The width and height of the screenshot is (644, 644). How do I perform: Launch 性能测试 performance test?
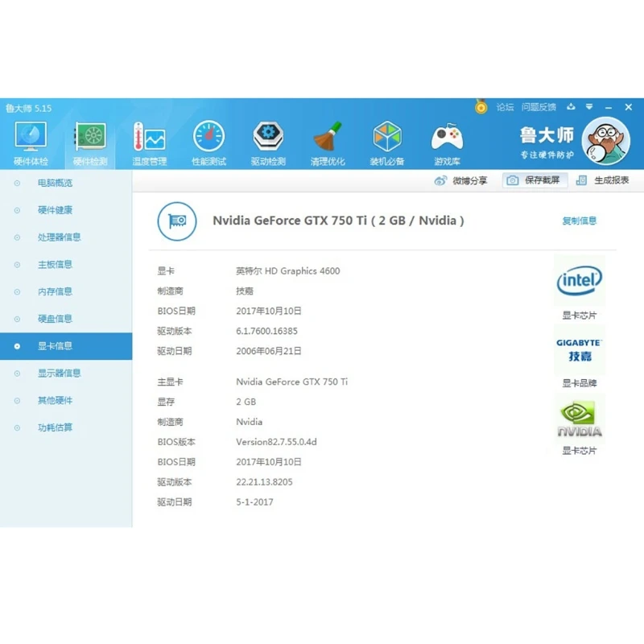pyautogui.click(x=209, y=143)
